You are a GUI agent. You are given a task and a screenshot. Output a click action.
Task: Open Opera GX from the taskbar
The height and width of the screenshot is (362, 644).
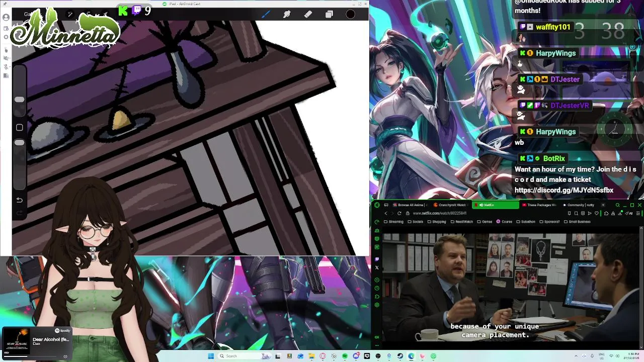coord(323,356)
